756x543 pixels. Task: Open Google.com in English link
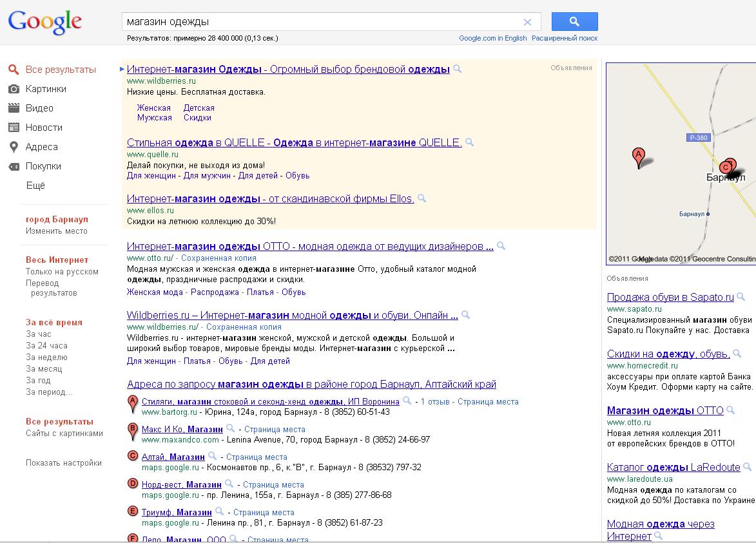click(493, 38)
